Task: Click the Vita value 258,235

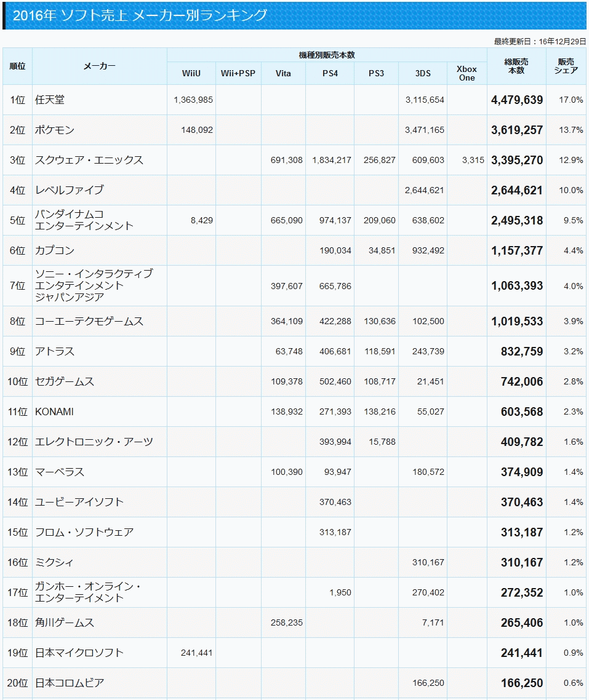Action: tap(287, 622)
